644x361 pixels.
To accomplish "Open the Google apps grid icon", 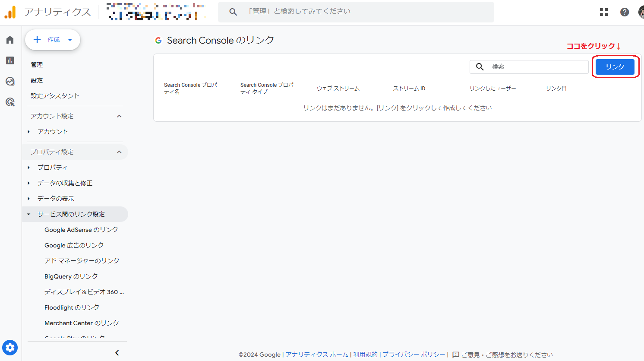I will [x=603, y=12].
